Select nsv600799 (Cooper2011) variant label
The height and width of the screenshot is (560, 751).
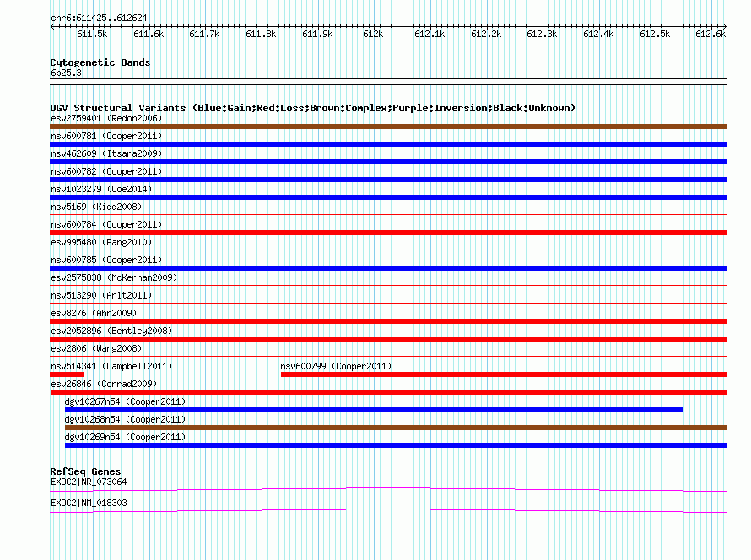(x=336, y=366)
